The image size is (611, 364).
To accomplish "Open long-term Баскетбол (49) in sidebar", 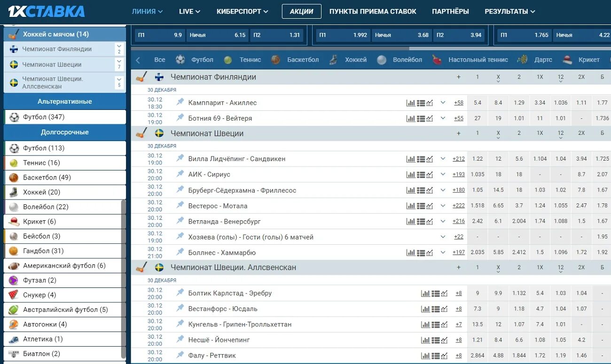I will click(x=65, y=178).
